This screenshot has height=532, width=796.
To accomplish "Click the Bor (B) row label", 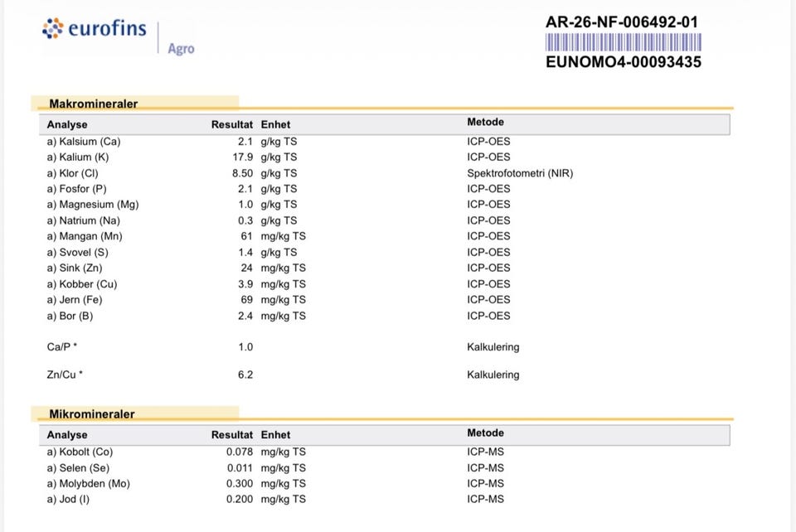I will coord(70,316).
